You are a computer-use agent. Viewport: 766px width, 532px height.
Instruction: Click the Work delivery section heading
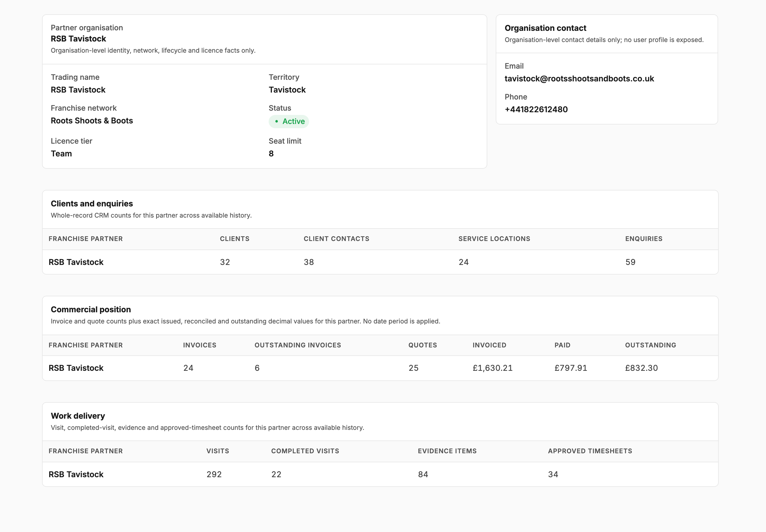[x=78, y=416]
